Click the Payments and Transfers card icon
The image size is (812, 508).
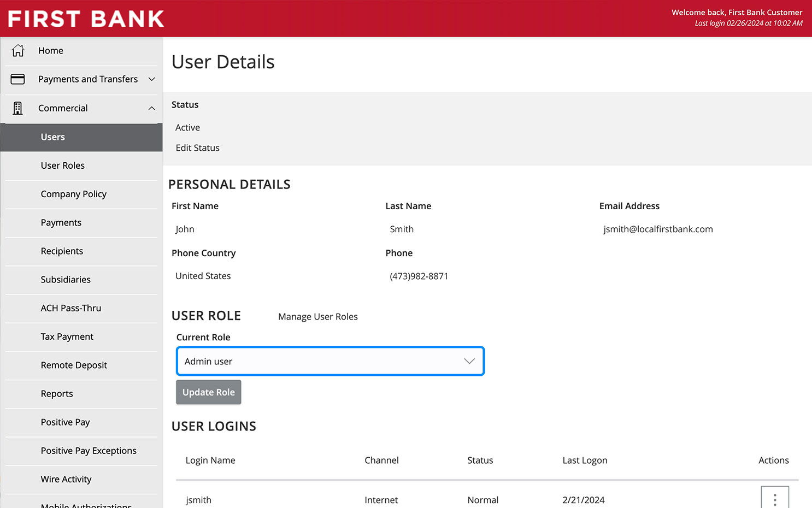tap(17, 79)
